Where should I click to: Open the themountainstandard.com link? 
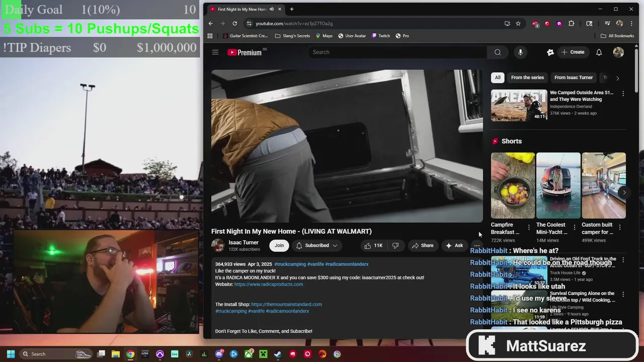click(x=286, y=304)
